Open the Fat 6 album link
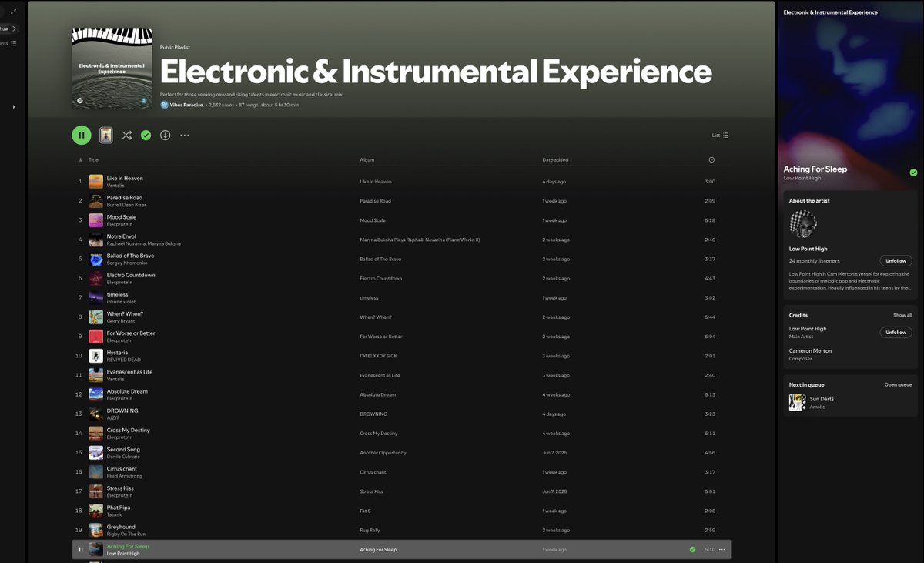This screenshot has height=563, width=924. click(x=365, y=511)
